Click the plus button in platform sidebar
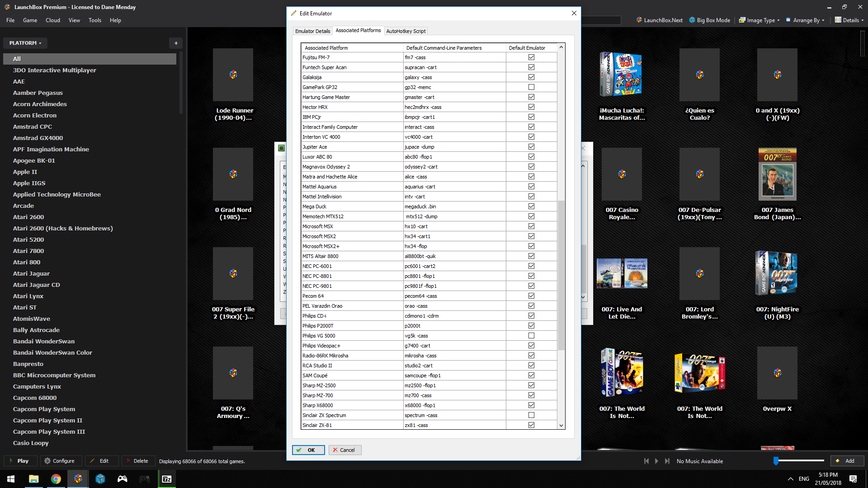Image resolution: width=868 pixels, height=488 pixels. pos(176,43)
